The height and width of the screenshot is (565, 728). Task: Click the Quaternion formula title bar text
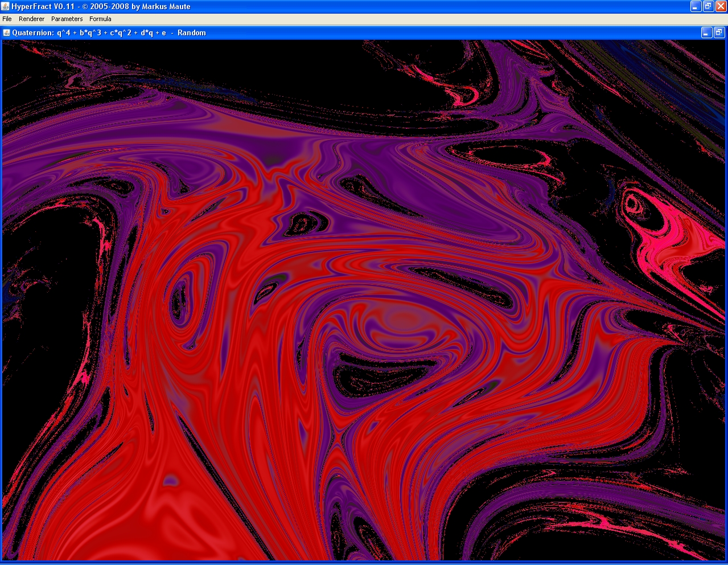(x=108, y=32)
